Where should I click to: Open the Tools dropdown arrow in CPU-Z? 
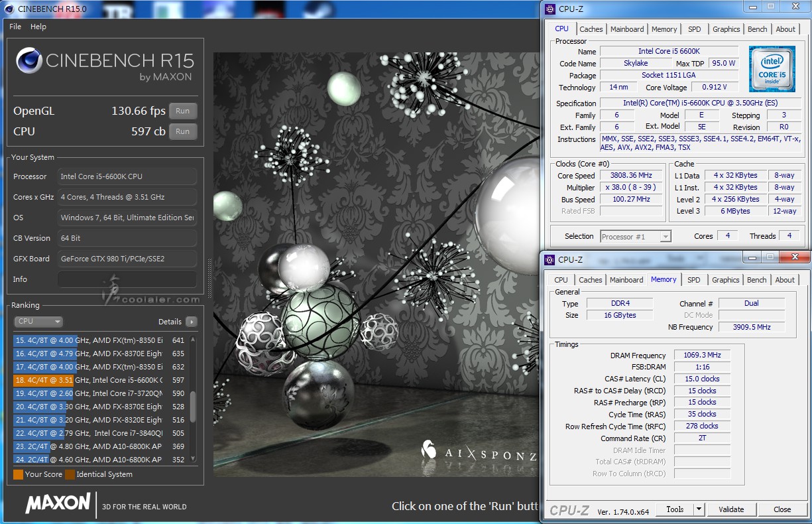tap(699, 509)
